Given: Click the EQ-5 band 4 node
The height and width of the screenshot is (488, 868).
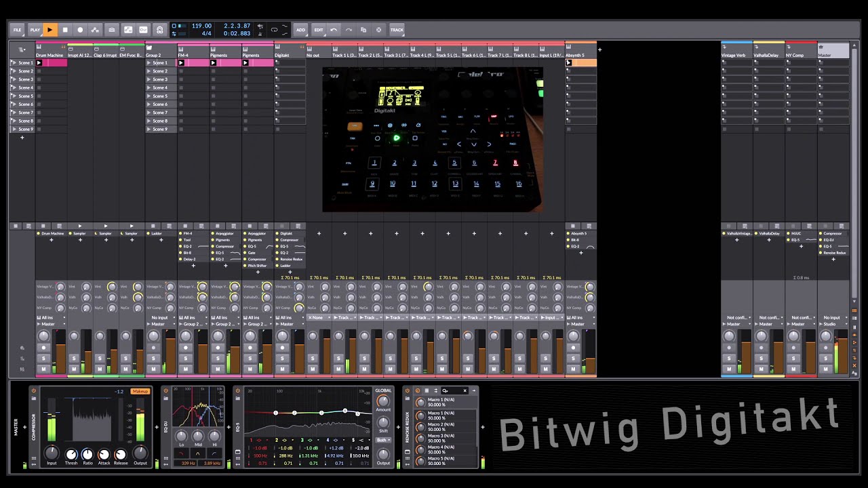Looking at the screenshot, I should coord(344,411).
